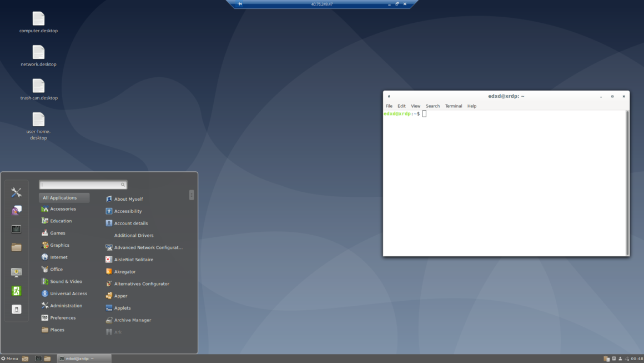Click the Lock Screen icon in menu sidebar
The height and width of the screenshot is (363, 644).
(16, 272)
